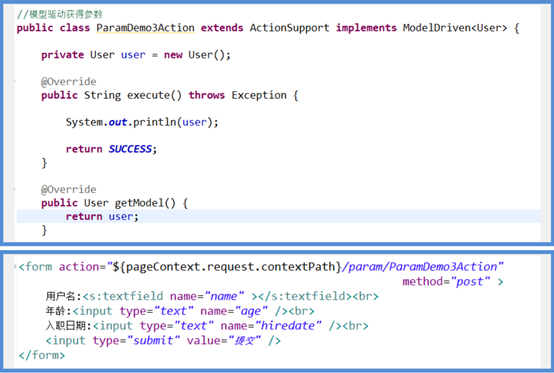The height and width of the screenshot is (373, 554).
Task: Click the second @Override annotation above getModel
Action: [69, 189]
